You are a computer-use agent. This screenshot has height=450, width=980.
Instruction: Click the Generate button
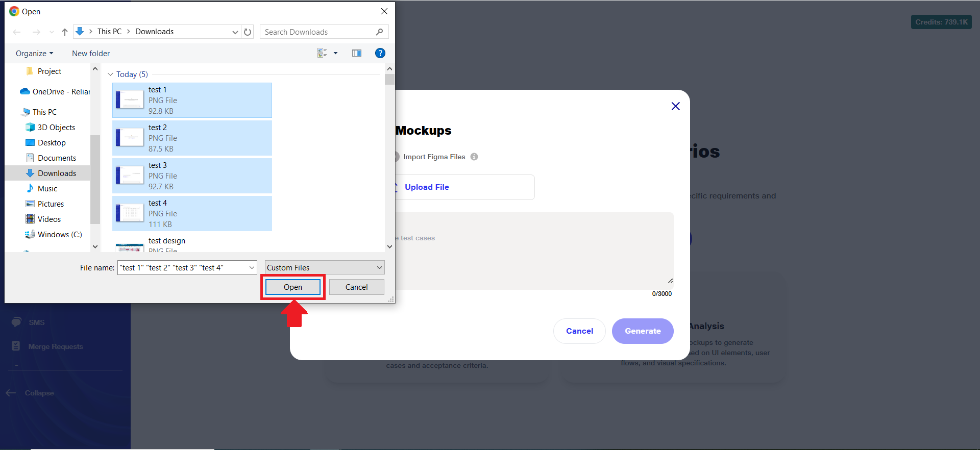642,331
